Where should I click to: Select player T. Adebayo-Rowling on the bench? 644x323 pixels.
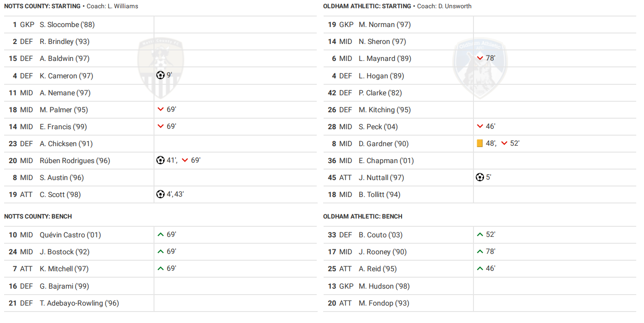coord(79,303)
